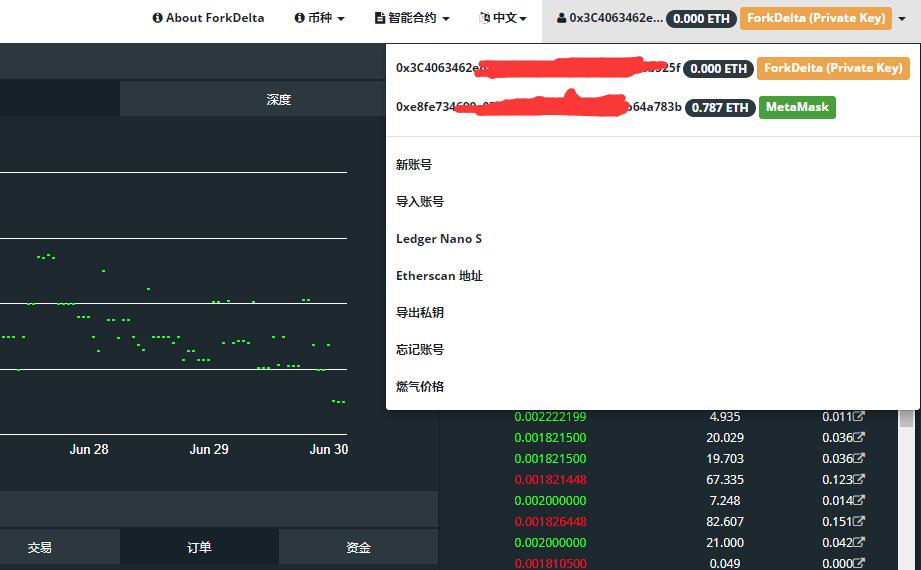Screen dimensions: 921x570
Task: Click the user icon before 0x3C4063462e...
Action: pos(562,18)
